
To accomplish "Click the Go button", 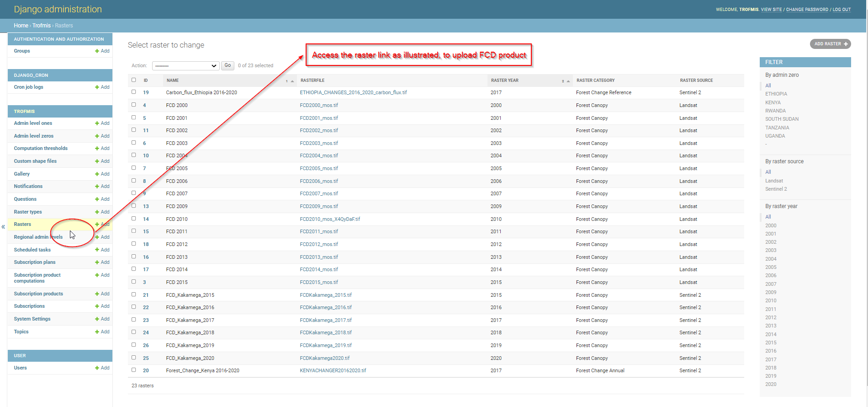I will pos(228,65).
